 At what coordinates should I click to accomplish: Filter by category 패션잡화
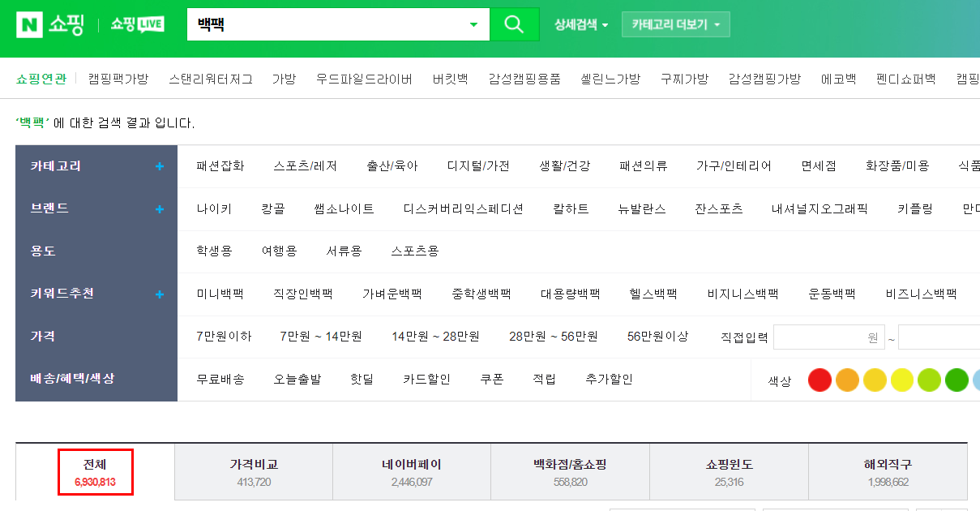coord(220,166)
